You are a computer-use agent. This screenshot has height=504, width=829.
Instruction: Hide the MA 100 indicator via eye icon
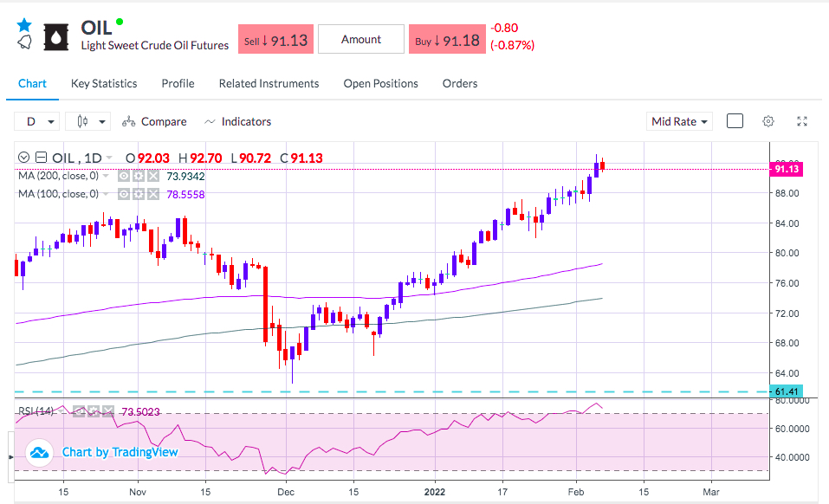pos(124,195)
